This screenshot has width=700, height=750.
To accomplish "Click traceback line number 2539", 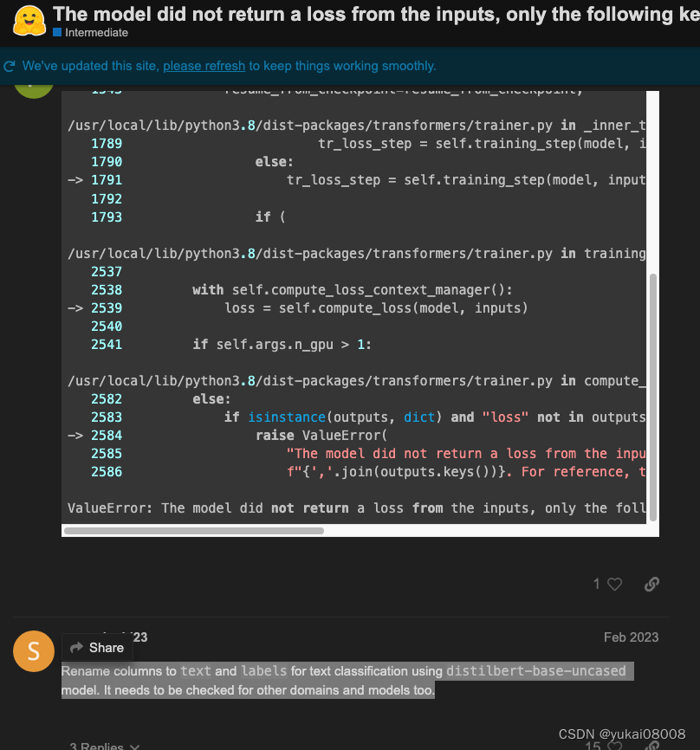I will tap(107, 308).
